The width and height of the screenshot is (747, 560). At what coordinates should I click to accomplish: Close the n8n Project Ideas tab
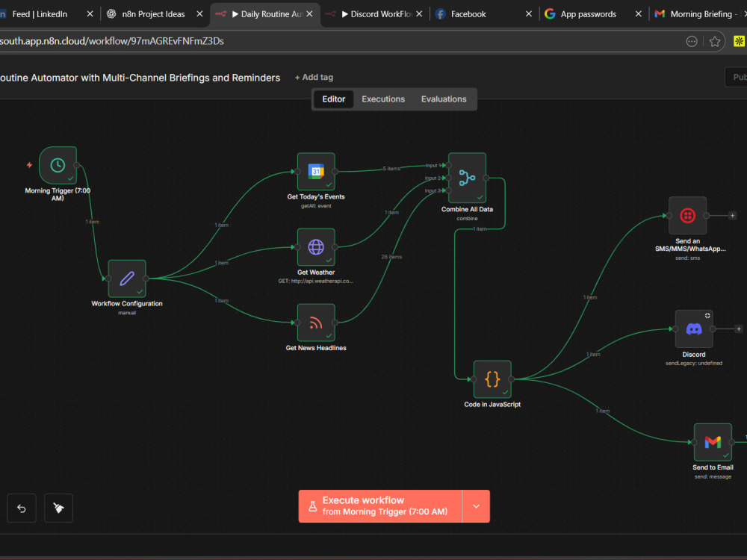199,14
